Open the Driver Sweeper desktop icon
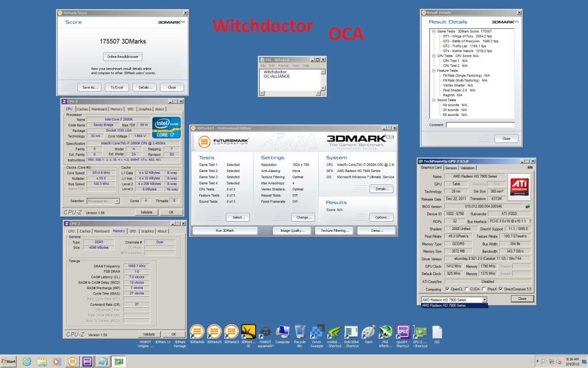Screen dimensions: 588x368 [x=317, y=331]
